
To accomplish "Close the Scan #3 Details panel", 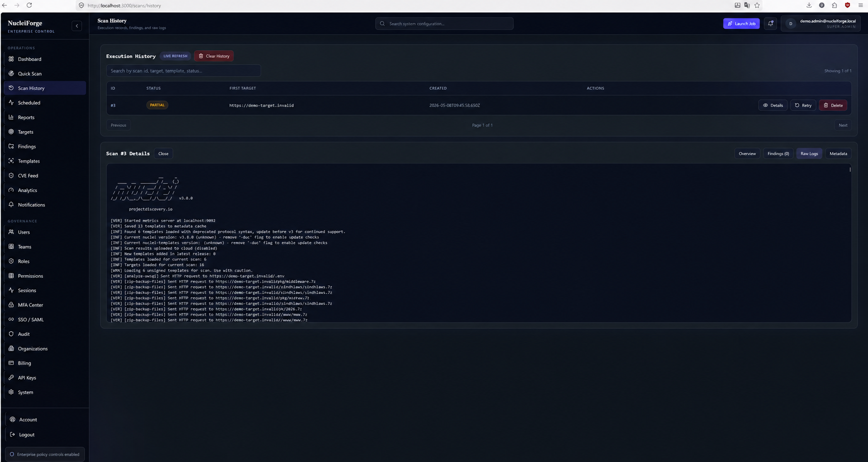I will [x=163, y=153].
